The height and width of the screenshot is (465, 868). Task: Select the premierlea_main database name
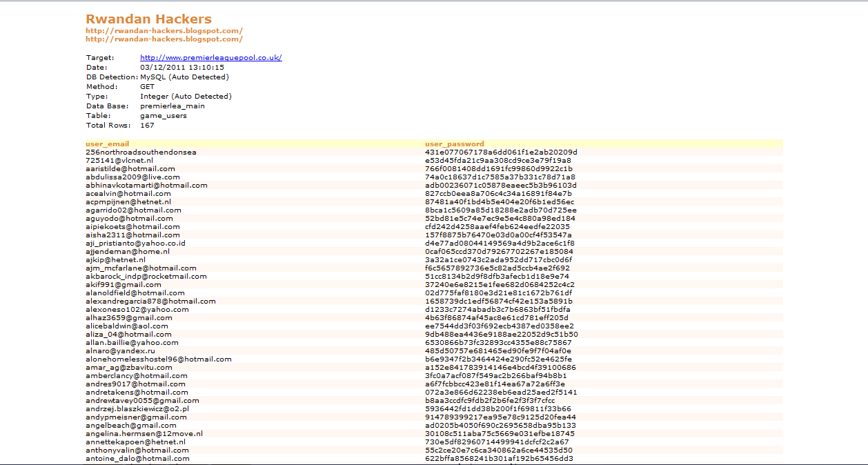pyautogui.click(x=172, y=106)
